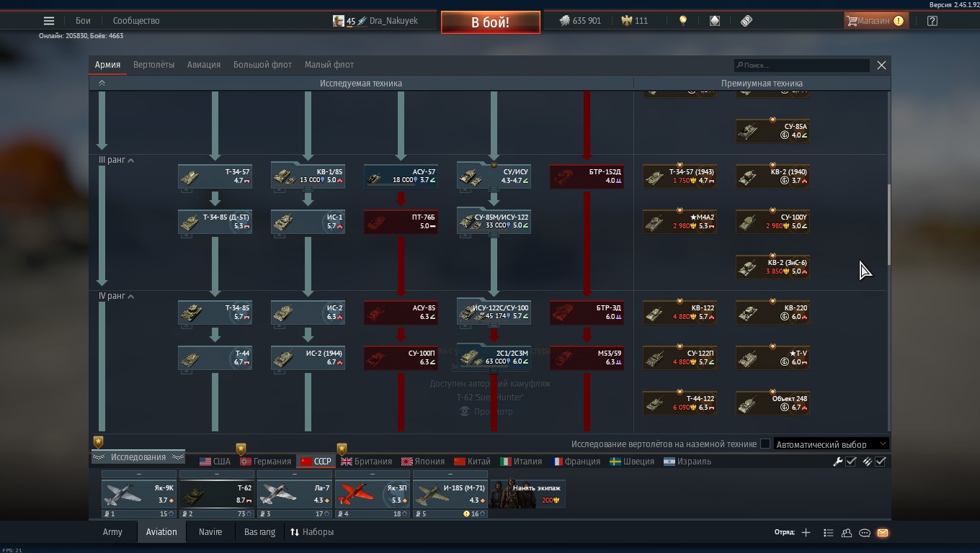The image size is (980, 553).
Task: Select premium Объект 248 tank
Action: tap(772, 403)
